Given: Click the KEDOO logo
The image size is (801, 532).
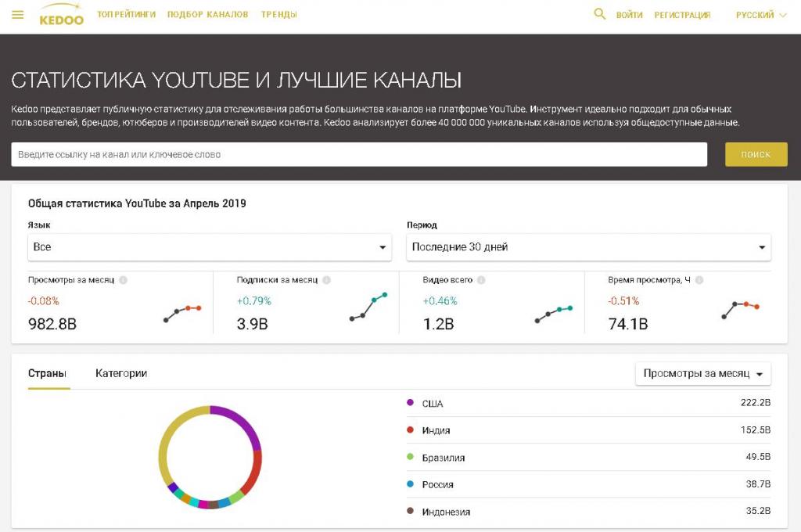Looking at the screenshot, I should coord(61,14).
